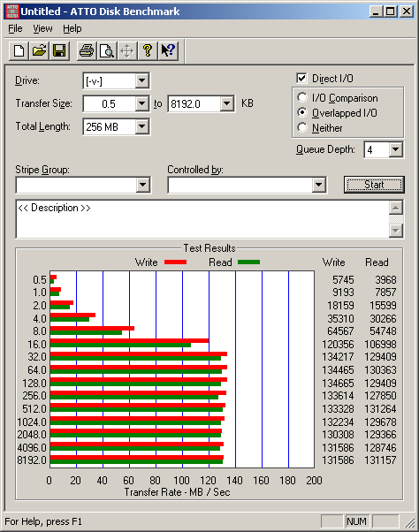This screenshot has height=532, width=419.
Task: Save results with the floppy disk icon
Action: (x=59, y=51)
